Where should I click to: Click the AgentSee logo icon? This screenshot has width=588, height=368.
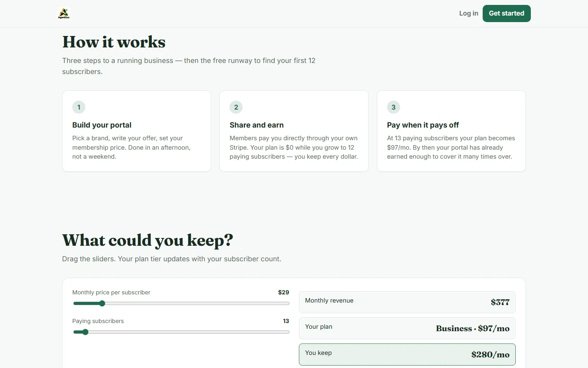coord(64,13)
